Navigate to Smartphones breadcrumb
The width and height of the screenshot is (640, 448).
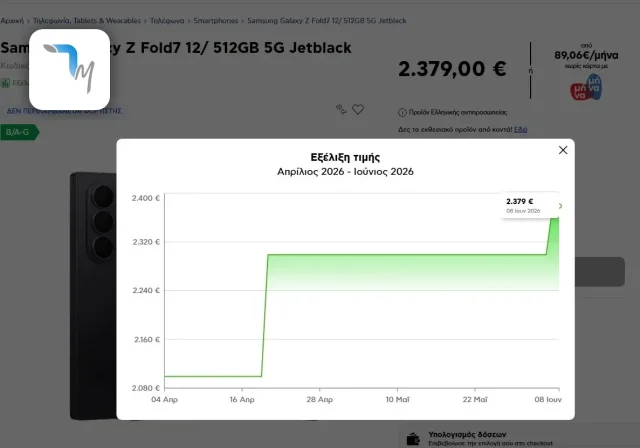click(216, 20)
